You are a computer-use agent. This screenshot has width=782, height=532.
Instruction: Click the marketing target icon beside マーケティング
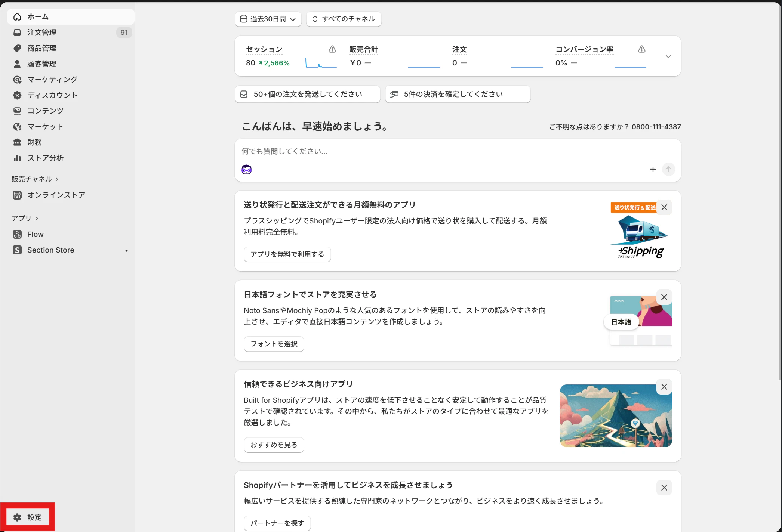(x=17, y=80)
